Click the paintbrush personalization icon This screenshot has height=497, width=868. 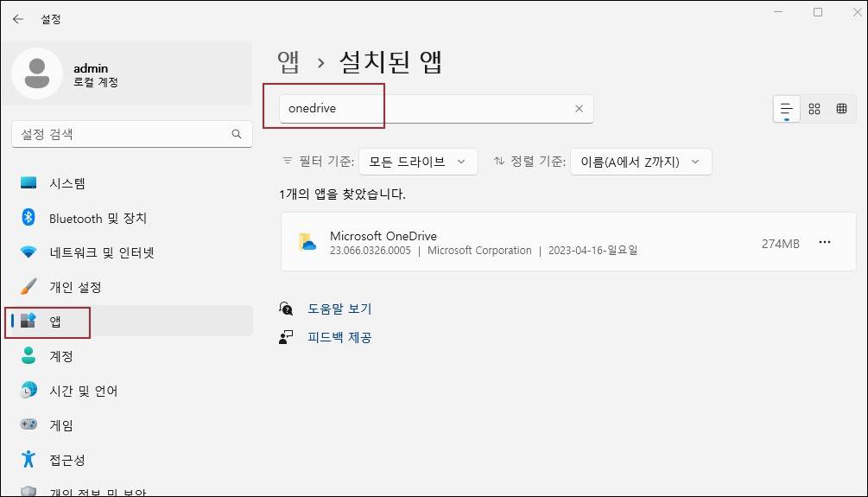tap(29, 286)
